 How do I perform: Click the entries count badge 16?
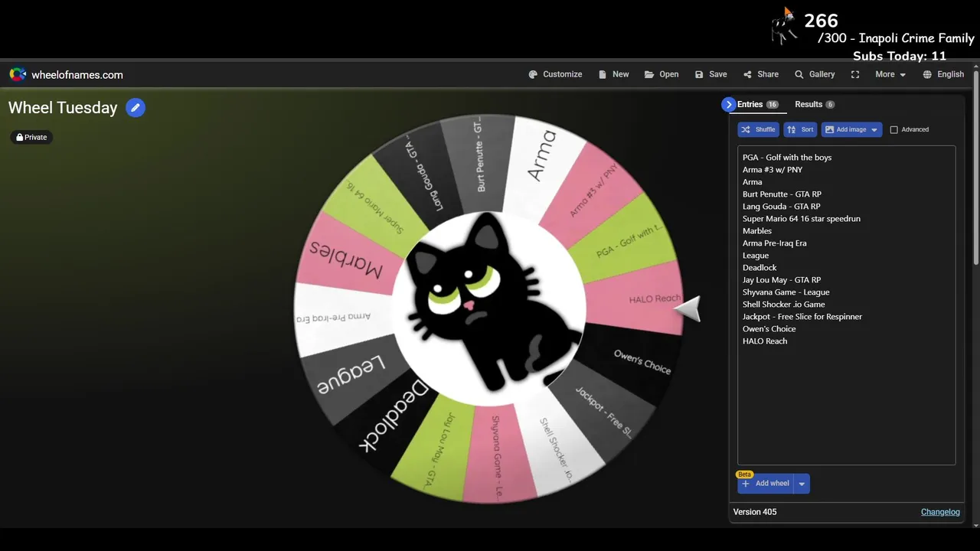click(773, 105)
